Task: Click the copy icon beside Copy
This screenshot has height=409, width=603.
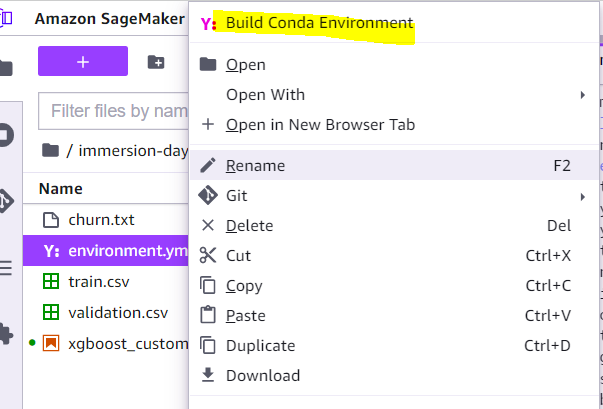Action: pos(208,286)
